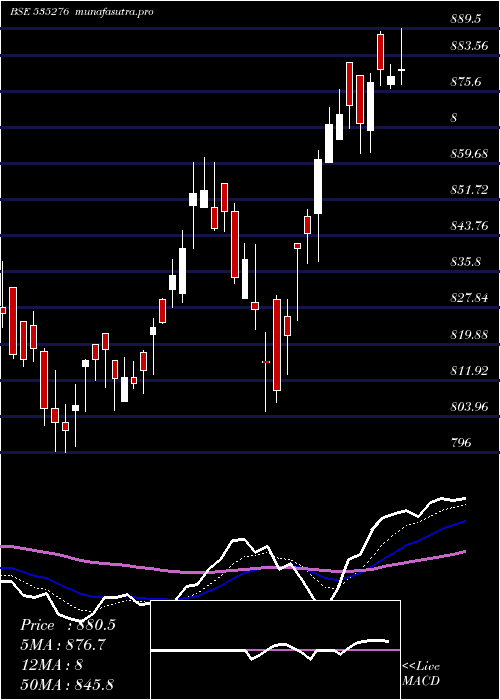Click the 859.68 price axis label
Screen dimensions: 500x700
click(469, 154)
